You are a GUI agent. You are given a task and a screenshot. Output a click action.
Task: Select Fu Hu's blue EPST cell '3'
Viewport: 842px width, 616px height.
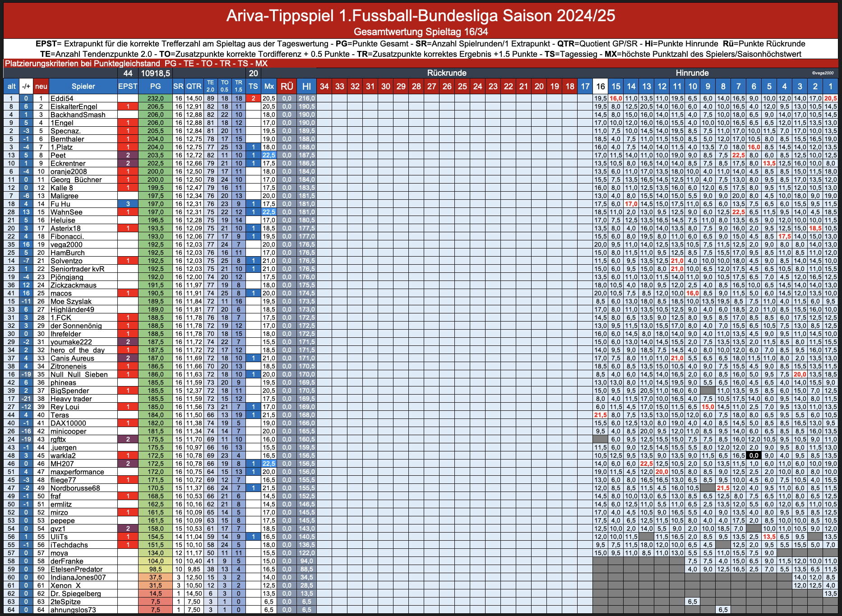click(128, 204)
